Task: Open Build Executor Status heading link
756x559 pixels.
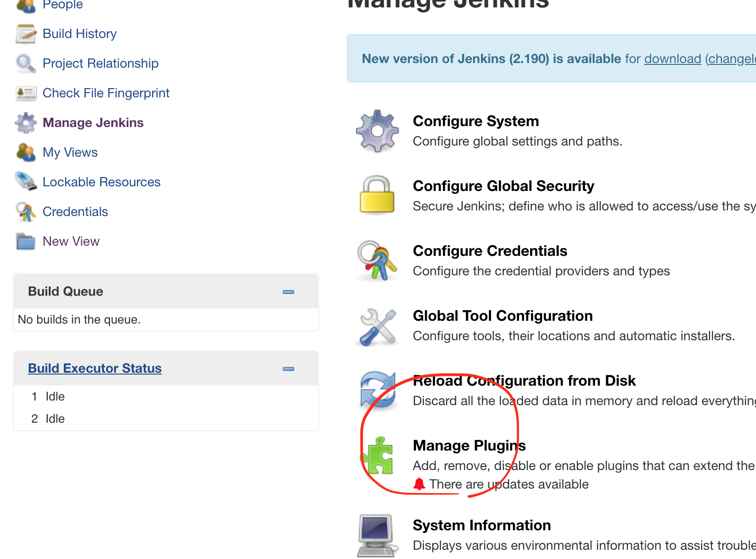Action: click(95, 368)
